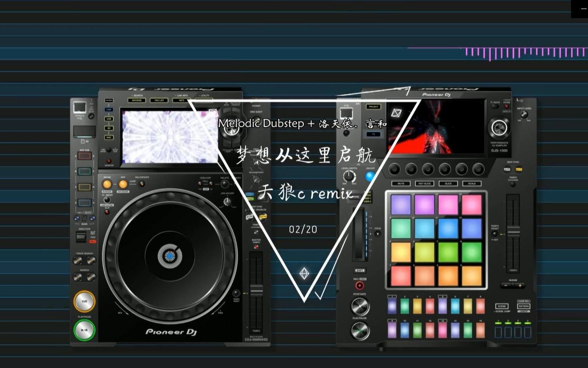
Task: Click the yellow Hot Cue C button
Action: coord(84,187)
